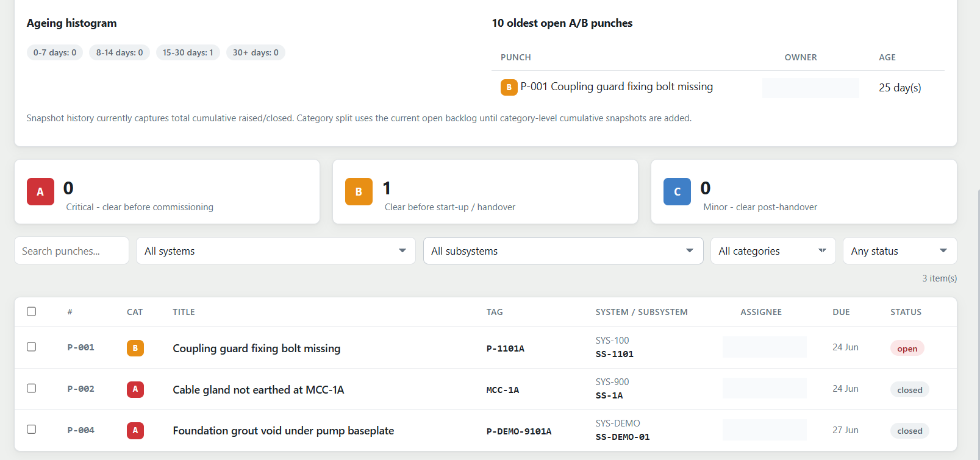Screen dimensions: 980x460
Task: Click the A category badge in row P-004
Action: click(135, 431)
